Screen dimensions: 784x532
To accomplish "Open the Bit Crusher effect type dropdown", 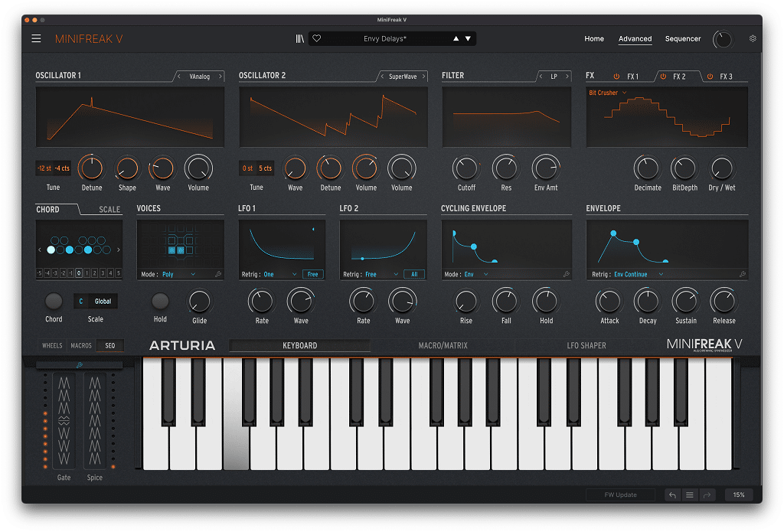I will [x=607, y=93].
